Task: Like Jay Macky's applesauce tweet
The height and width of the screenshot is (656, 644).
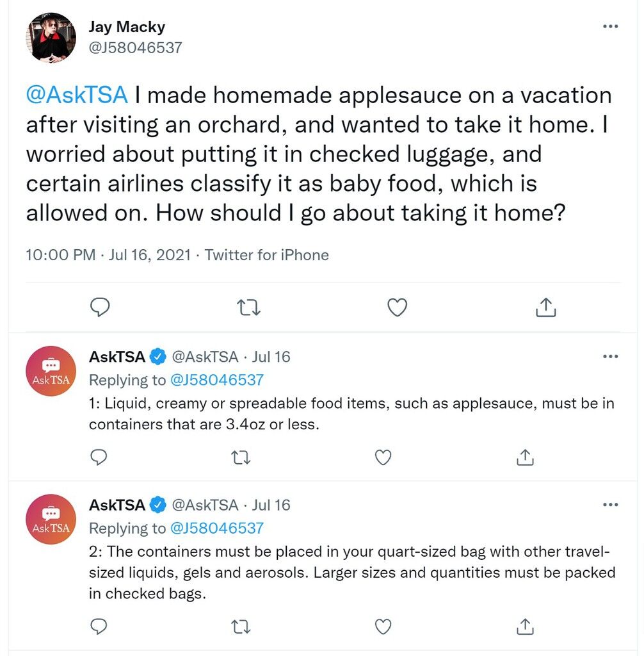Action: 398,307
